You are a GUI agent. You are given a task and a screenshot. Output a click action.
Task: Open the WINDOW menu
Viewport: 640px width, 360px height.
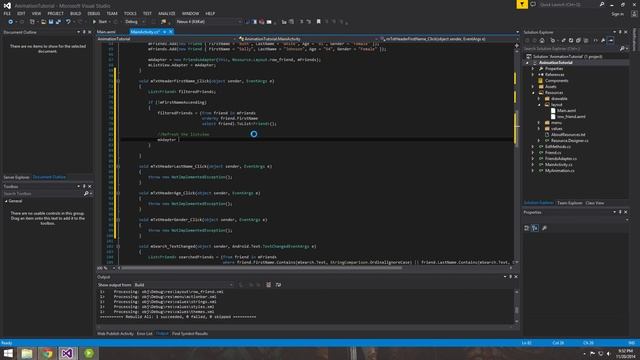pyautogui.click(x=190, y=13)
